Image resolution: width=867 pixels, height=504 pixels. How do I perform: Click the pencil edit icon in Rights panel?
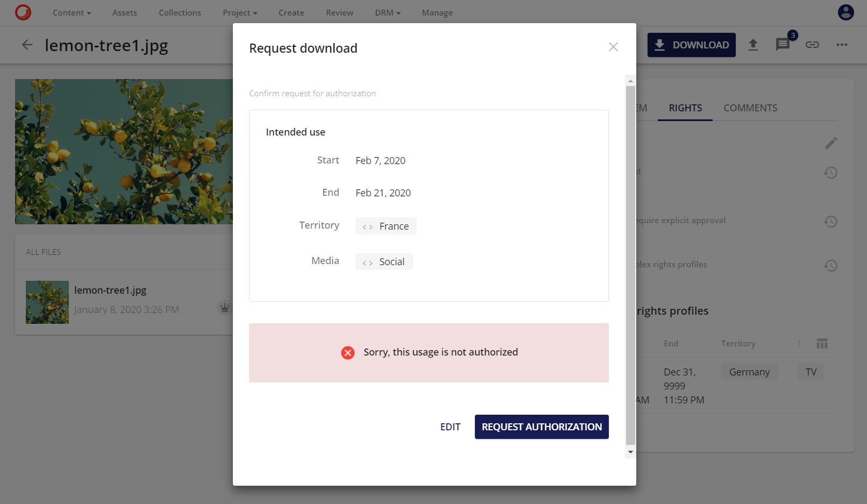pyautogui.click(x=831, y=143)
